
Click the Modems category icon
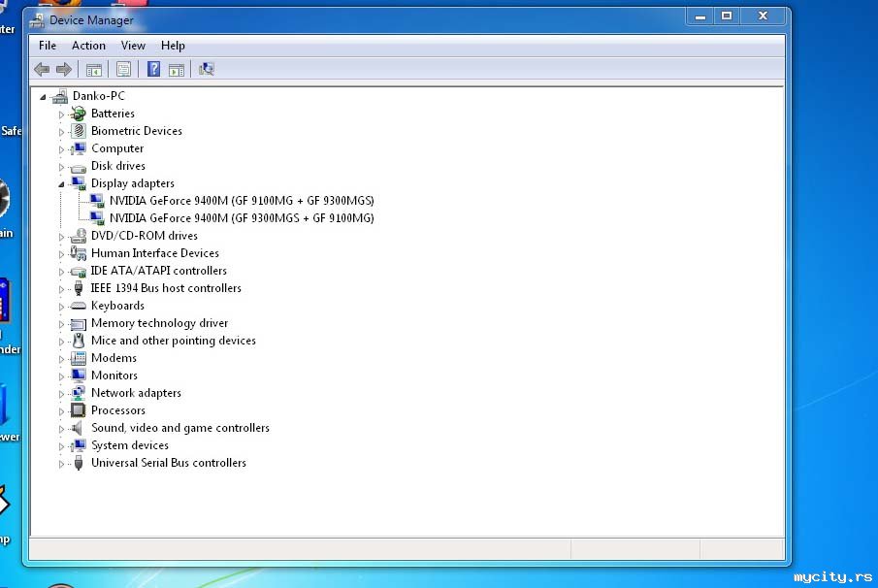79,358
